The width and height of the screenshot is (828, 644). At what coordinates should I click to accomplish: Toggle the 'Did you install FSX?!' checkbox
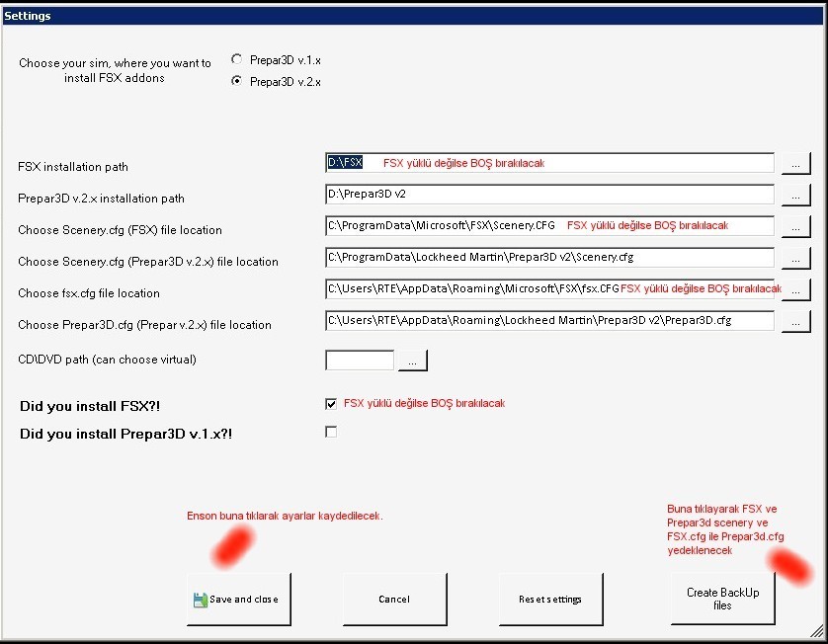pos(331,404)
